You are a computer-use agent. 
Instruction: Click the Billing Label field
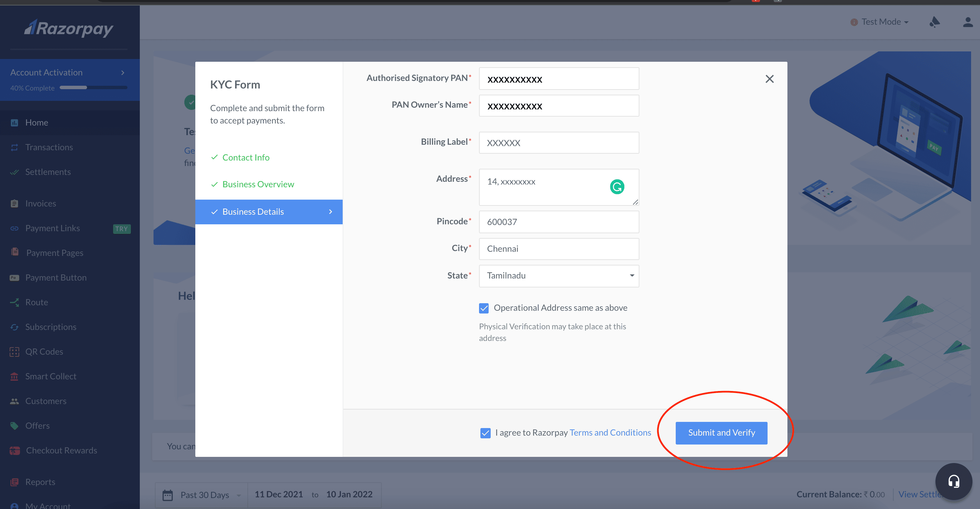click(559, 143)
